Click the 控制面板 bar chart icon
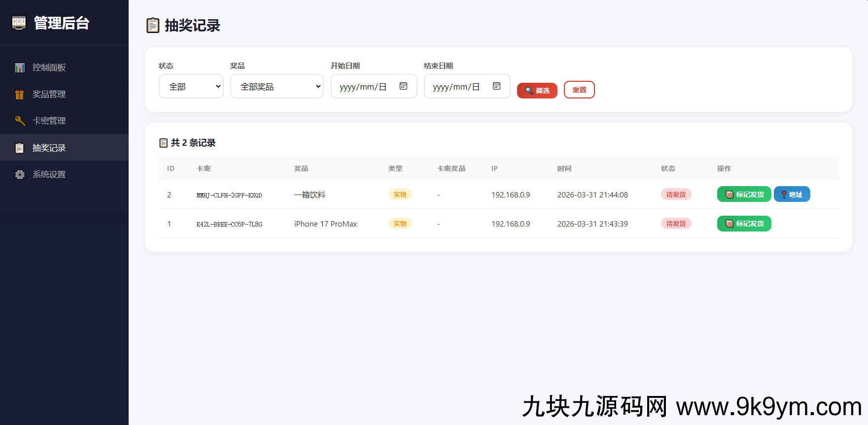 (20, 67)
